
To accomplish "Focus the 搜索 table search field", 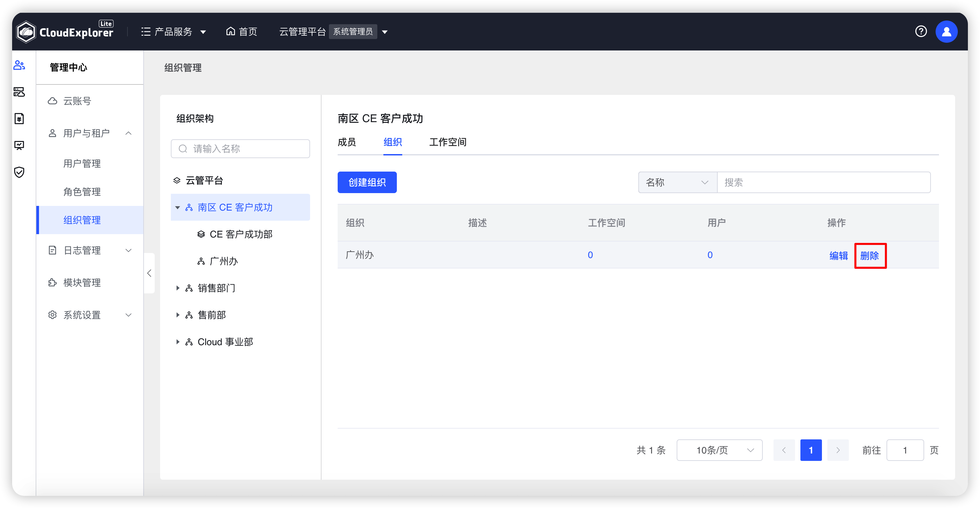I will [x=824, y=183].
